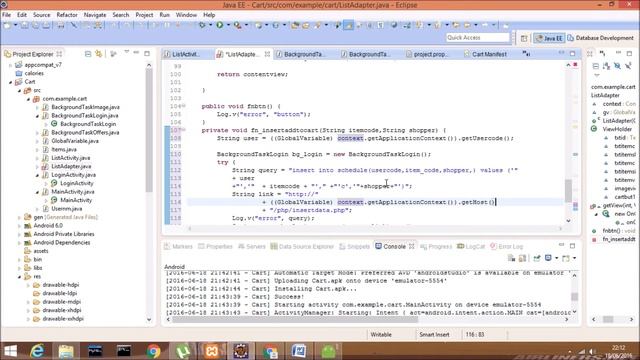Select GlobalVariable.java in Project Explorer

[75, 141]
